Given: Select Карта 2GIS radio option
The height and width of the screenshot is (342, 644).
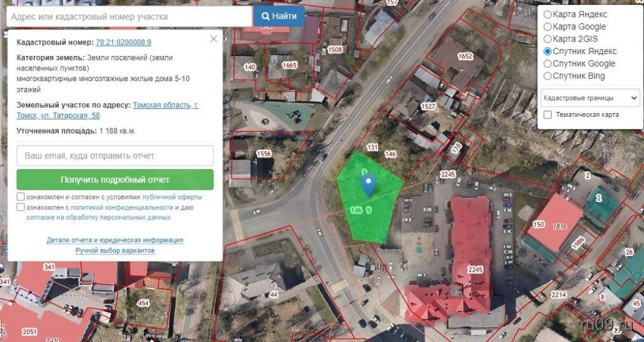Looking at the screenshot, I should (548, 39).
